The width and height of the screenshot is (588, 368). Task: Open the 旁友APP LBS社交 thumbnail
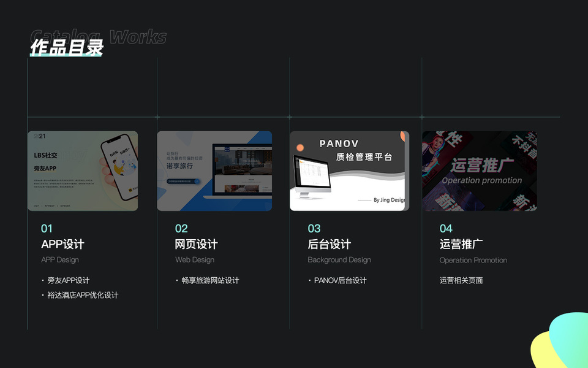coord(83,171)
